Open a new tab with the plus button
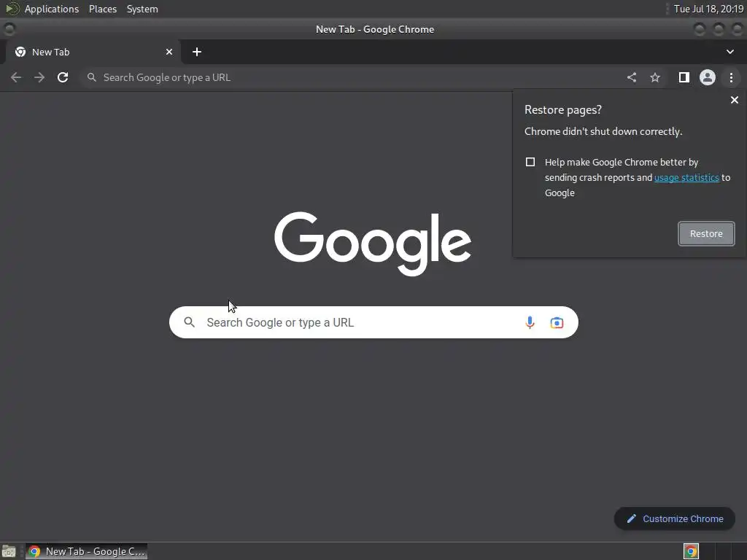Screen dimensions: 747x560 (x=197, y=52)
